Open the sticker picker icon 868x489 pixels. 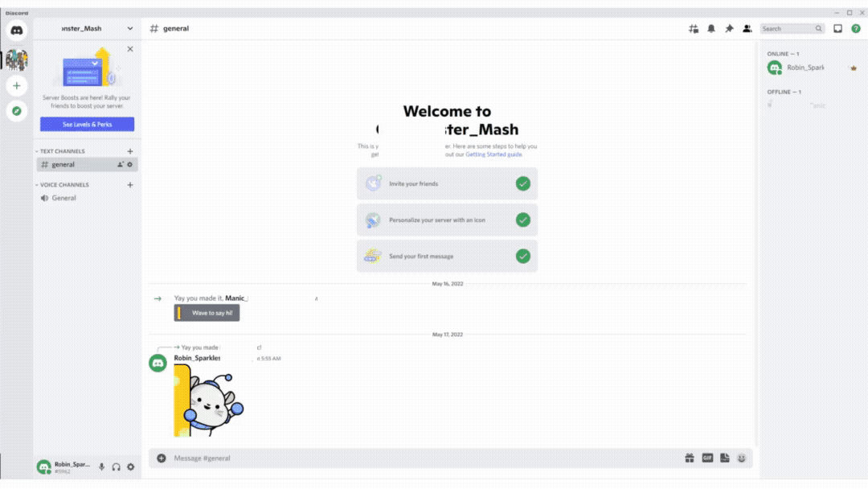(725, 458)
